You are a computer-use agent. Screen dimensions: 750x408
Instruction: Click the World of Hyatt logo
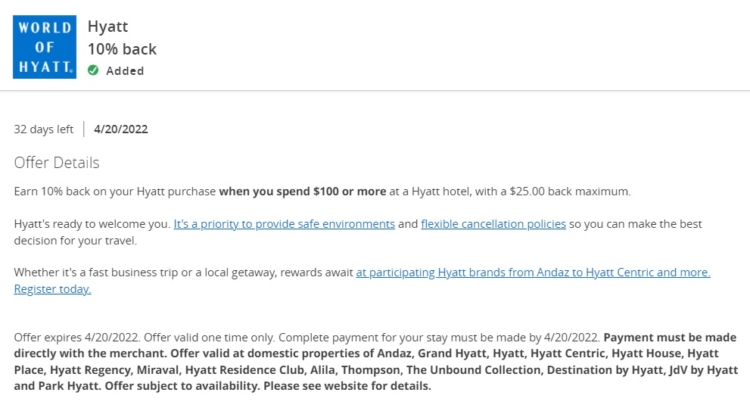pyautogui.click(x=44, y=47)
